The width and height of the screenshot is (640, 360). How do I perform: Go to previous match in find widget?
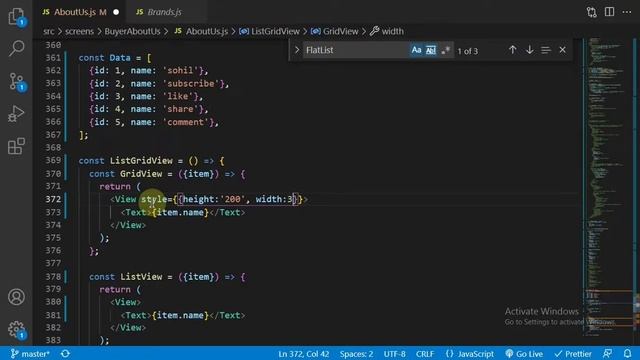click(513, 50)
